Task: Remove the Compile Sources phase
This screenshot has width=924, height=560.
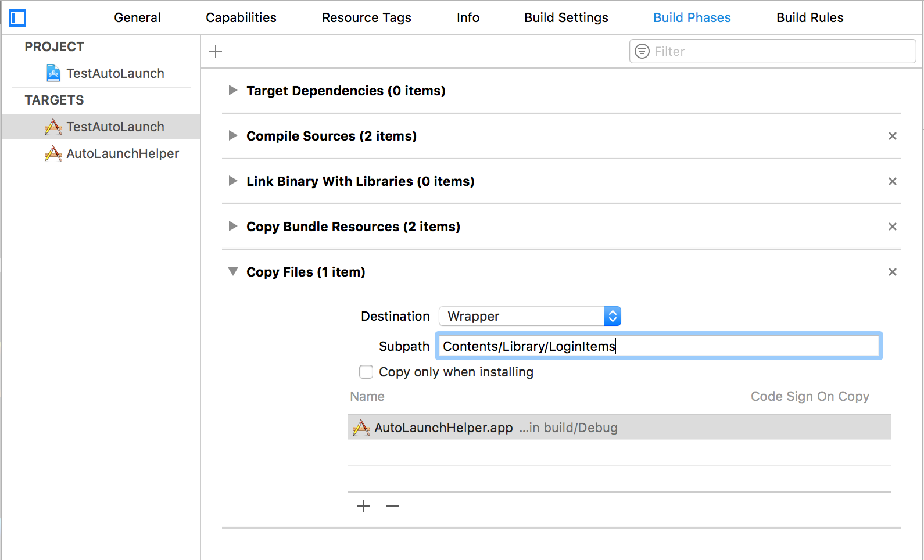Action: [893, 136]
